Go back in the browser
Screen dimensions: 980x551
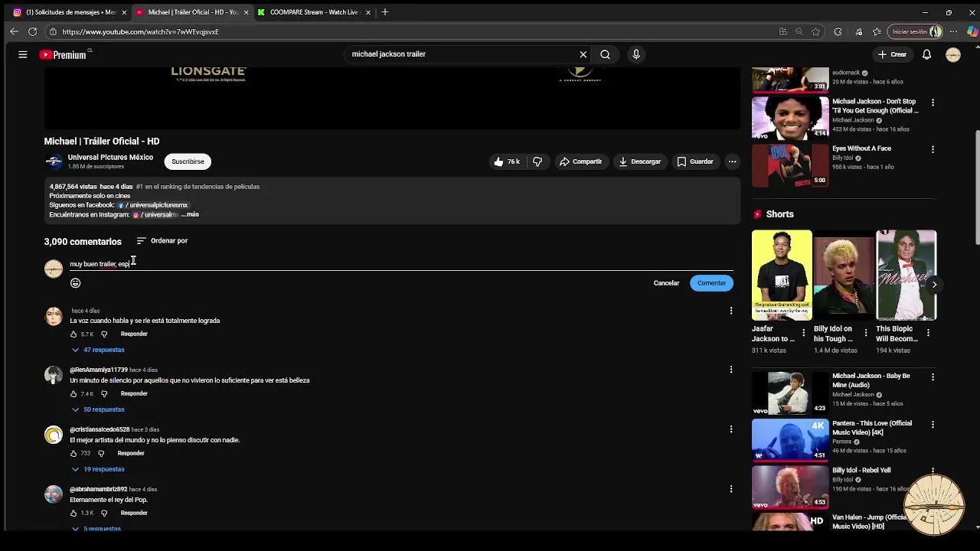(x=14, y=32)
